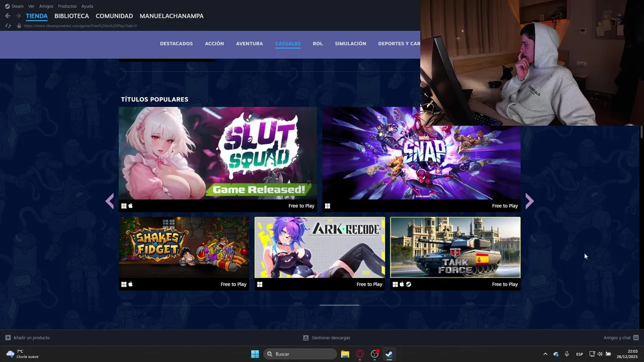This screenshot has height=362, width=644.
Task: Click the Apple icon under Tank Force
Action: (402, 284)
